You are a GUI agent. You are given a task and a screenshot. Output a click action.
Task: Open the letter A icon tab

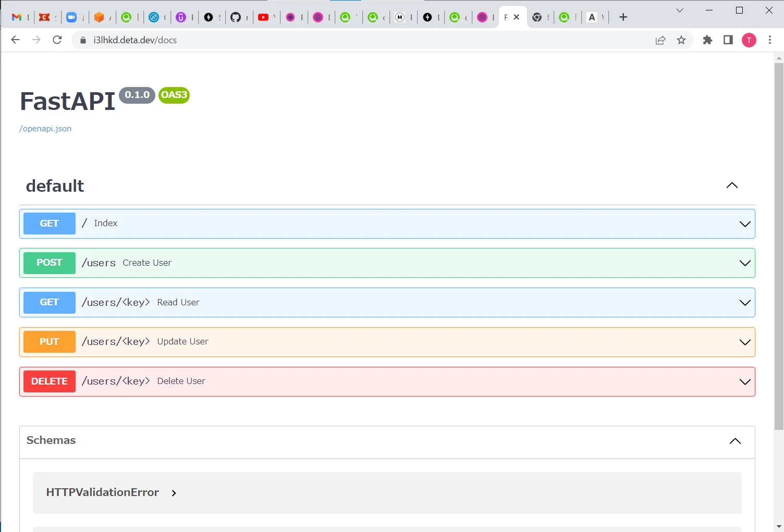tap(592, 17)
